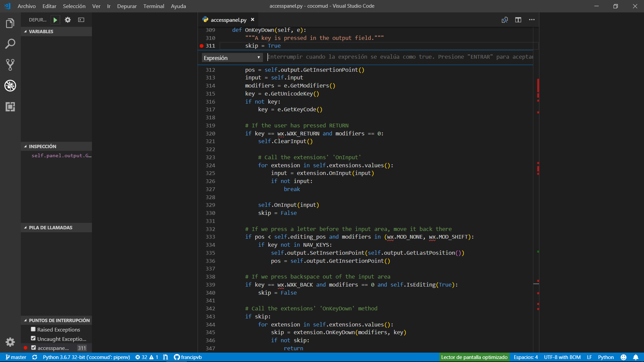Collapse the PILA DE LLAMADAS section
The image size is (644, 362).
56,228
